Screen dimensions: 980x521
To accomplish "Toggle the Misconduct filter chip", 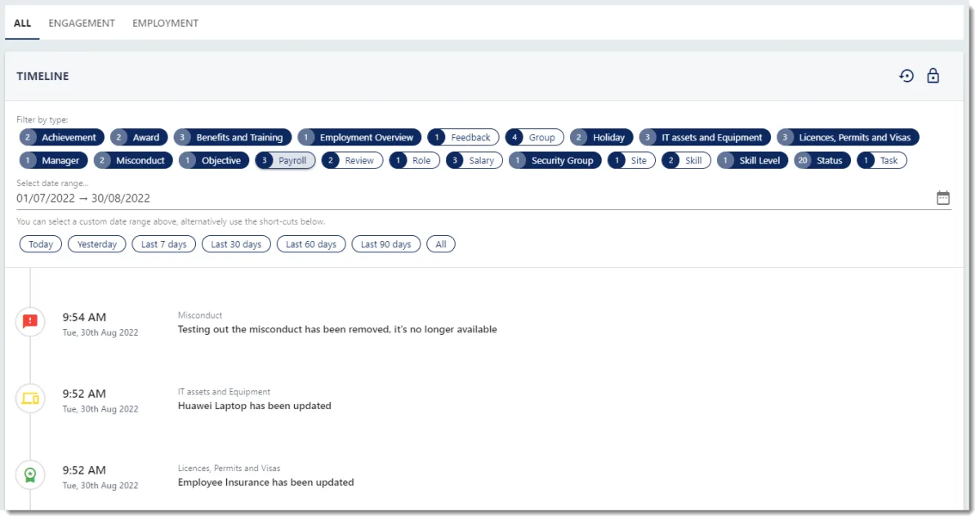I will point(133,160).
